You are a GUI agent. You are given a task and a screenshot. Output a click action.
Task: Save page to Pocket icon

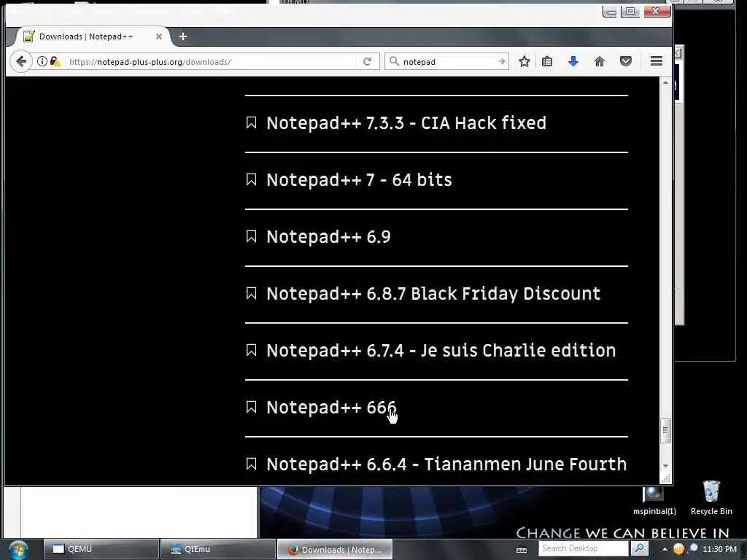point(626,61)
